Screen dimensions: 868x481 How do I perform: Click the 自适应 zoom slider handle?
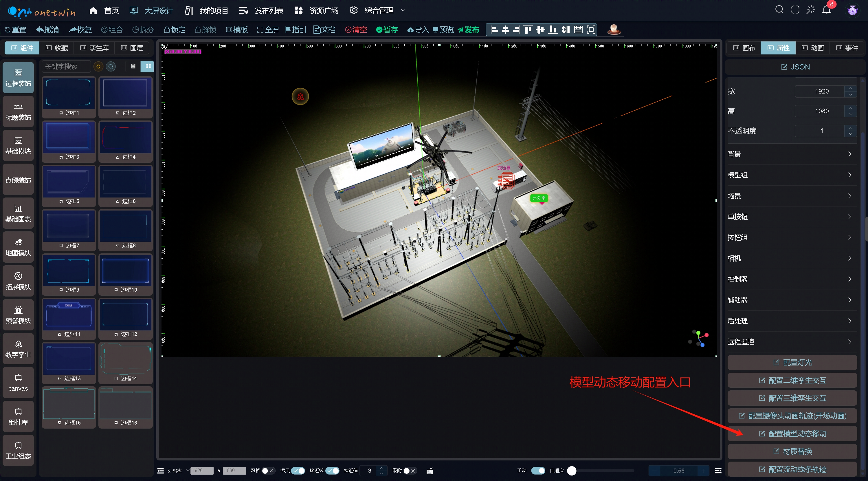click(571, 471)
